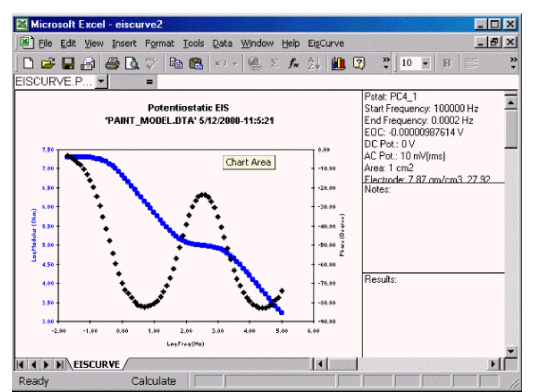Click the AutoSum sigma icon
This screenshot has width=534, height=392.
275,64
